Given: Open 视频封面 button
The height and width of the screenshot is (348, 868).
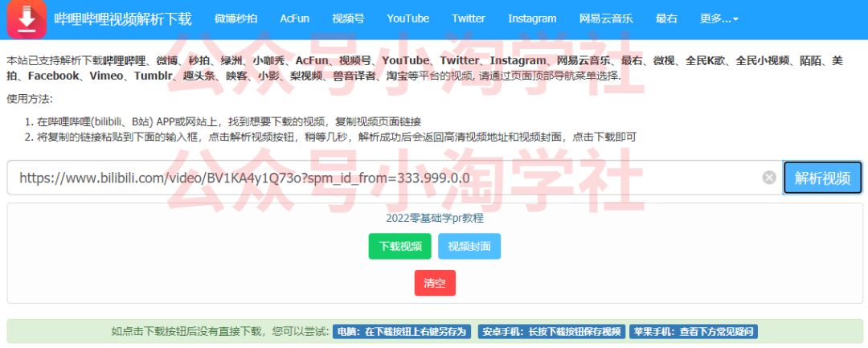Looking at the screenshot, I should 469,246.
